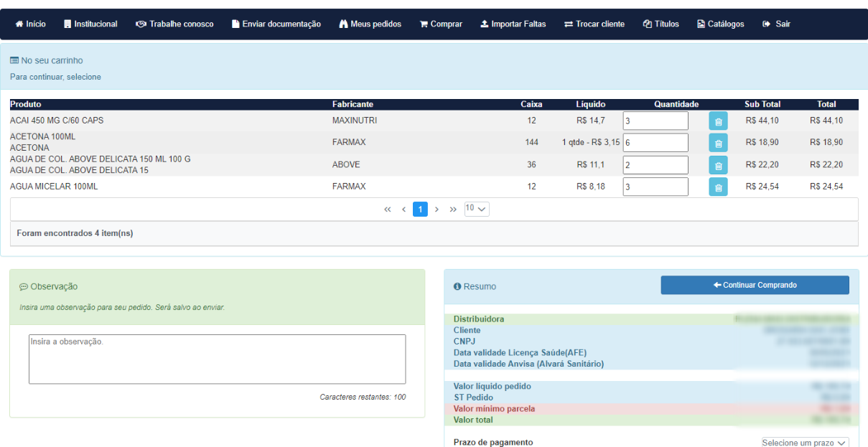Screen dimensions: 868x447
Task: Click the Início home icon
Action: tap(19, 24)
